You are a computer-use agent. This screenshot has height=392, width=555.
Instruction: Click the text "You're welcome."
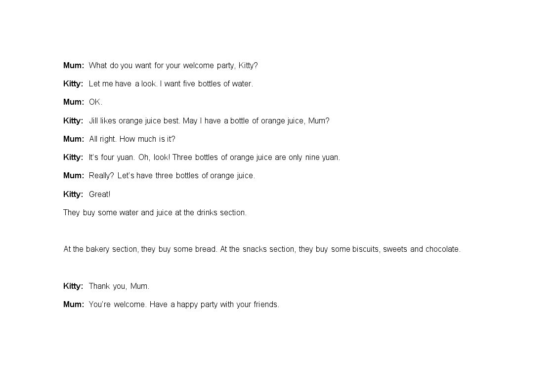118,304
